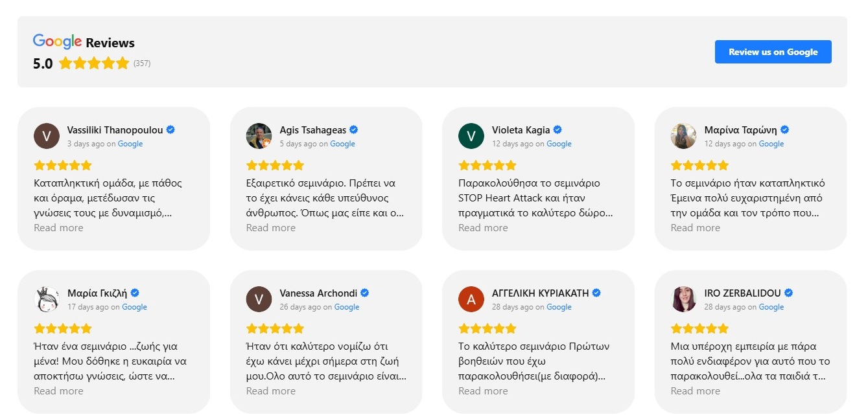The image size is (868, 419).
Task: Click the verified badge beside Violeta Kagia
Action: pos(557,130)
